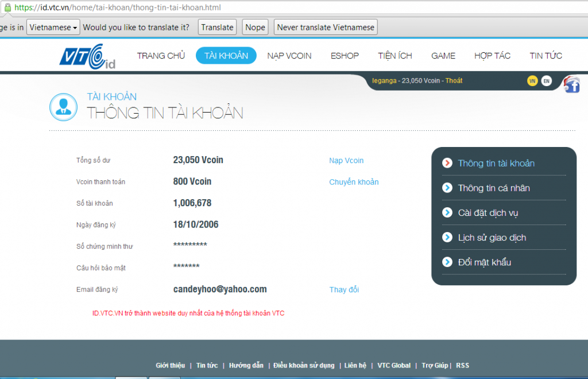Screen dimensions: 588x379
Task: Open Thông tin tài khoản sidebar item
Action: point(496,163)
